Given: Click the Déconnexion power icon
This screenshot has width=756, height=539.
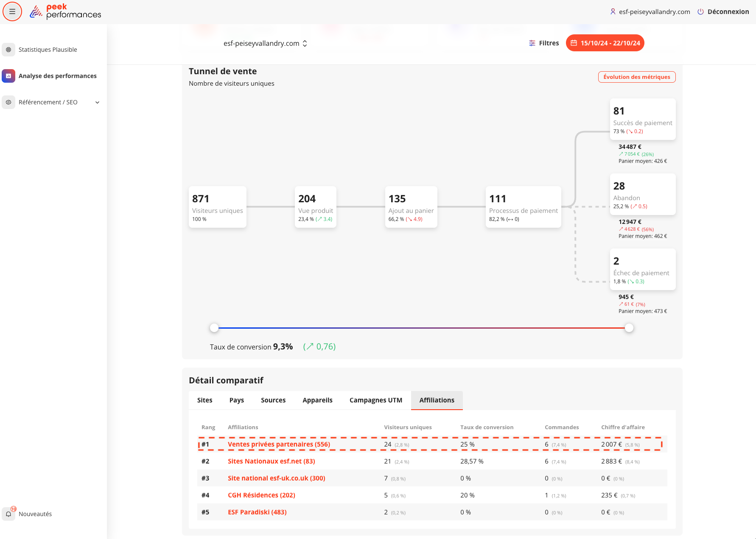Looking at the screenshot, I should tap(700, 12).
